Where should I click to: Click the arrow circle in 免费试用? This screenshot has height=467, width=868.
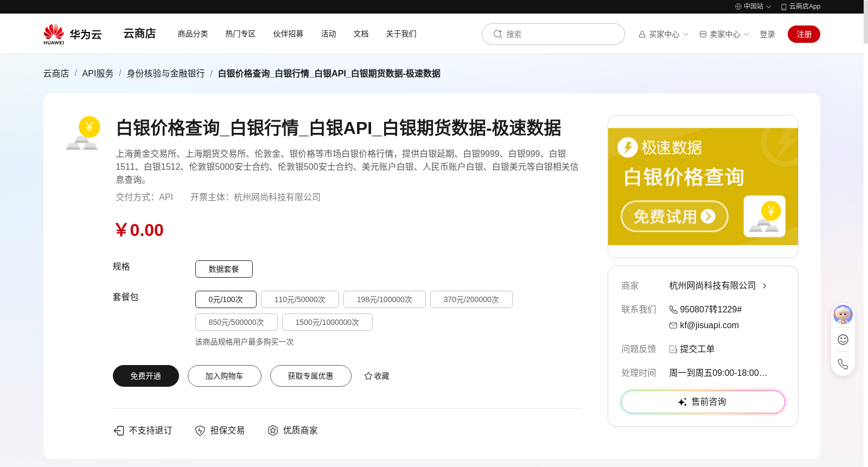[708, 216]
